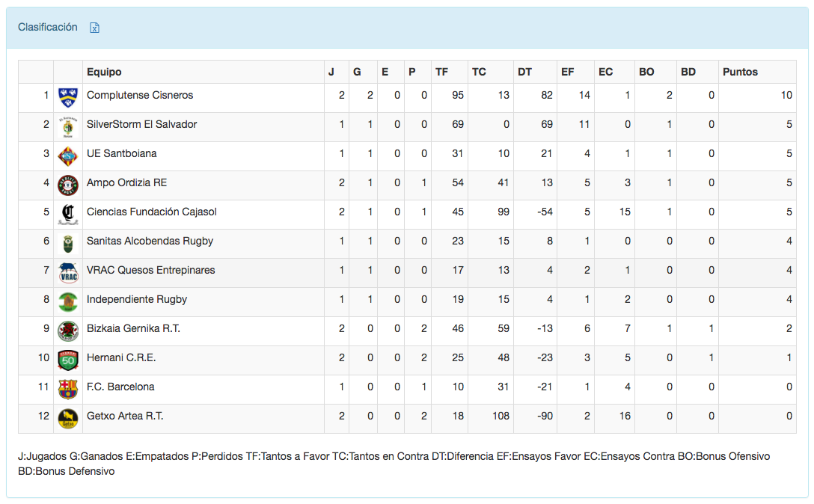The width and height of the screenshot is (814, 504).
Task: Click the Puntos column header
Action: point(740,72)
